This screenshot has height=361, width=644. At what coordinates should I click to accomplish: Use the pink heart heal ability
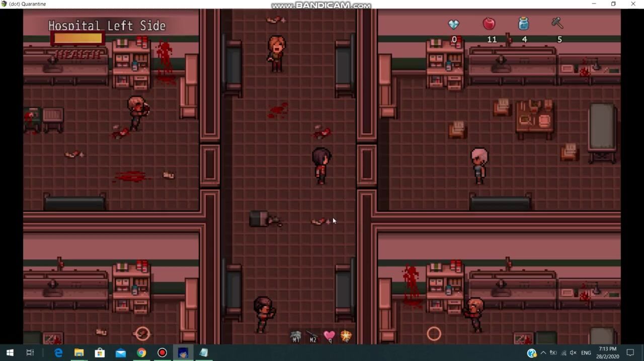329,336
